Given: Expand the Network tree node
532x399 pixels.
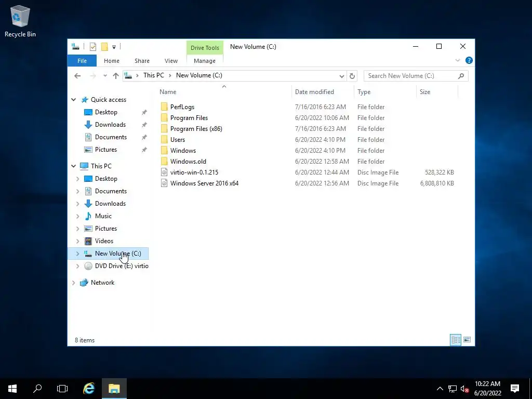Looking at the screenshot, I should tap(74, 283).
